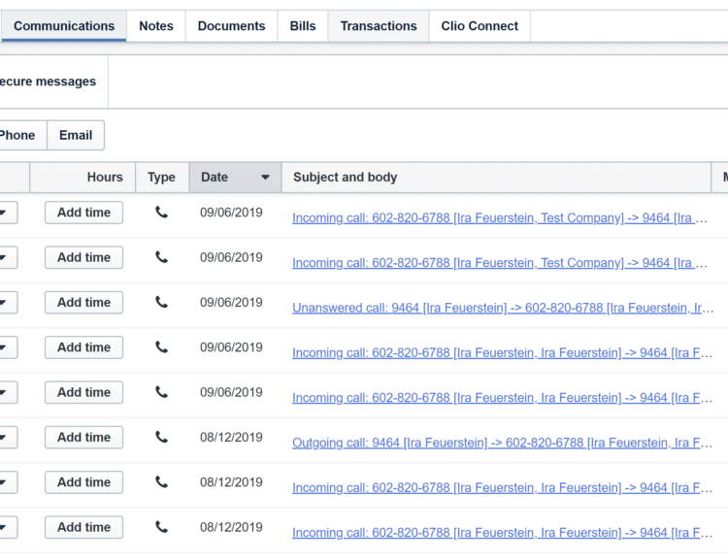Add time on second Test Company call row
This screenshot has width=728, height=560.
click(x=84, y=257)
